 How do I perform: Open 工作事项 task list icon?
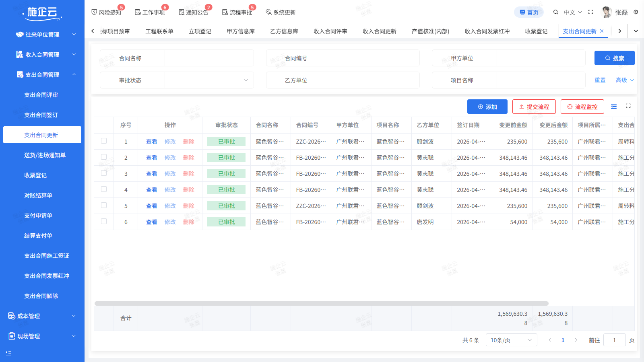[x=138, y=12]
